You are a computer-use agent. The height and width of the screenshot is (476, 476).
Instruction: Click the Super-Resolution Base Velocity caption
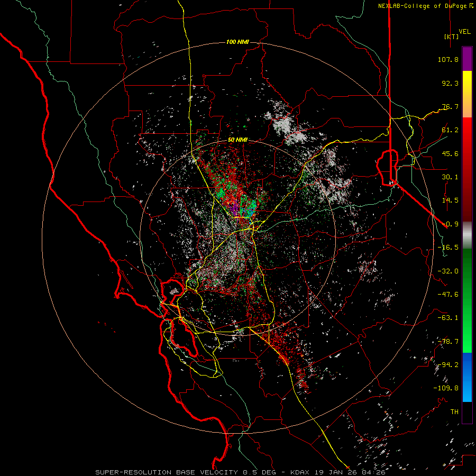point(240,472)
